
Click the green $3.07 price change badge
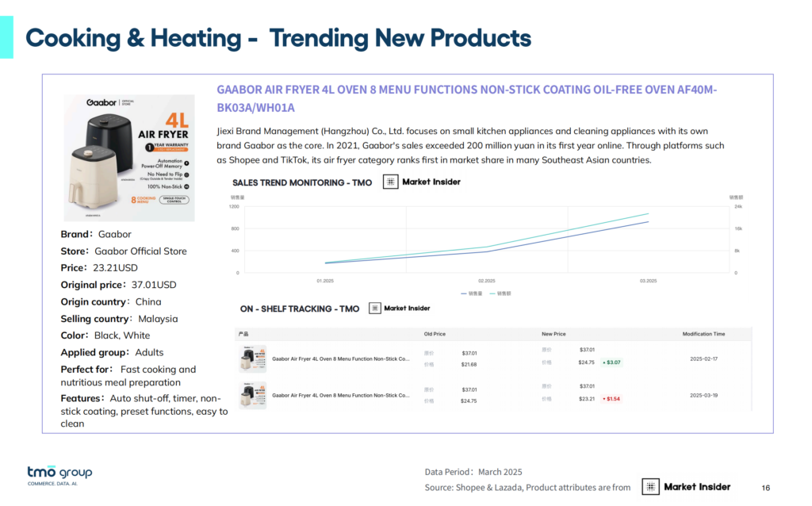[x=611, y=362]
